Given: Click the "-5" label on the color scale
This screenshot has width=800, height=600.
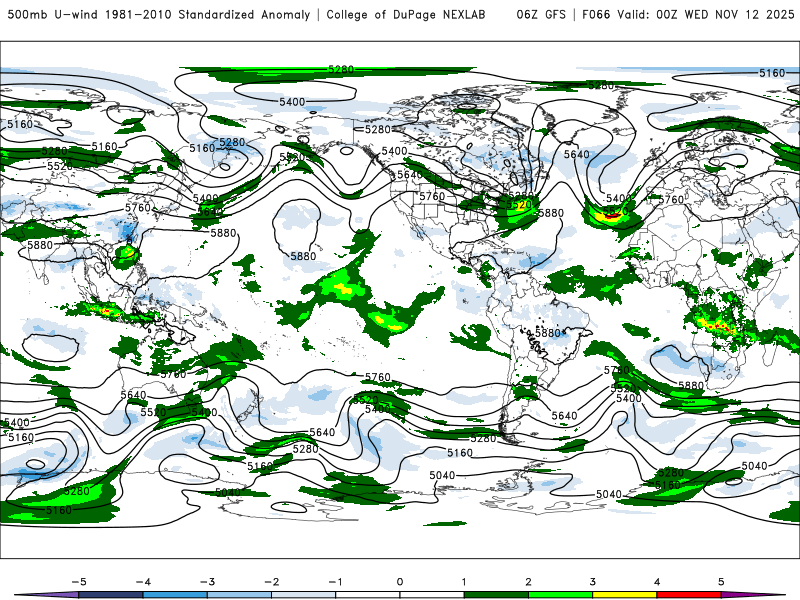Looking at the screenshot, I should (79, 582).
